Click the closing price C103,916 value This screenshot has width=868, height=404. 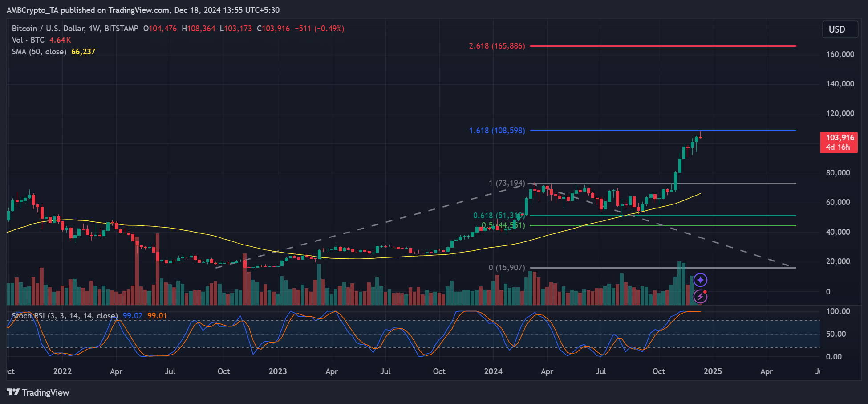coord(273,29)
